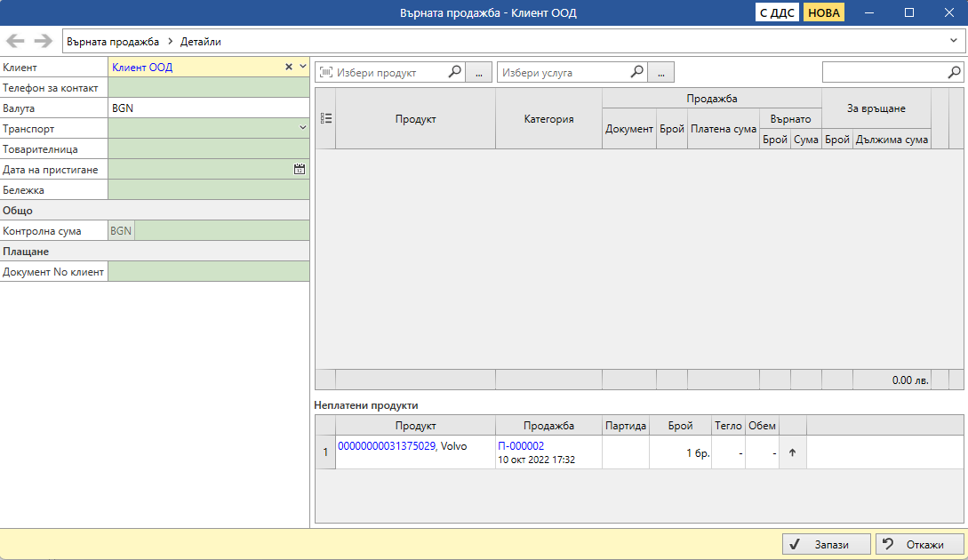The image size is (968, 560).
Task: Open calendar for Дата на пристигане
Action: click(x=300, y=169)
